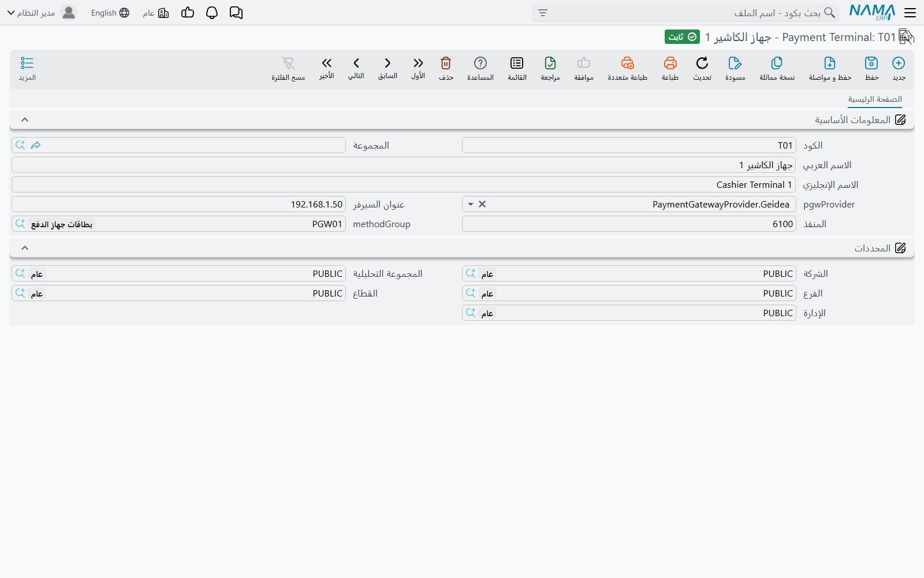Open multiple print (طباعة متعددة)
This screenshot has width=924, height=578.
click(x=627, y=68)
